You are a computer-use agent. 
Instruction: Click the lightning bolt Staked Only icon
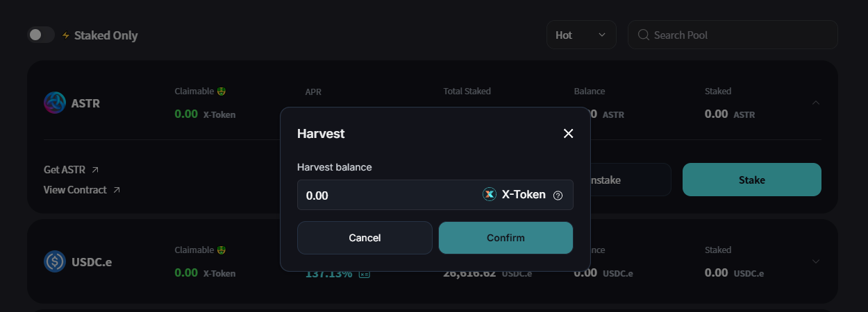click(x=66, y=35)
